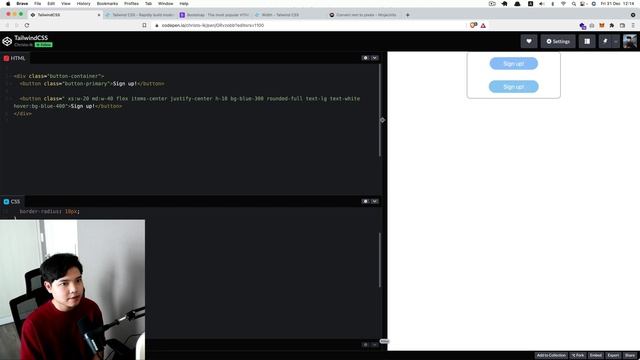Reload the page
The width and height of the screenshot is (640, 360).
27,25
